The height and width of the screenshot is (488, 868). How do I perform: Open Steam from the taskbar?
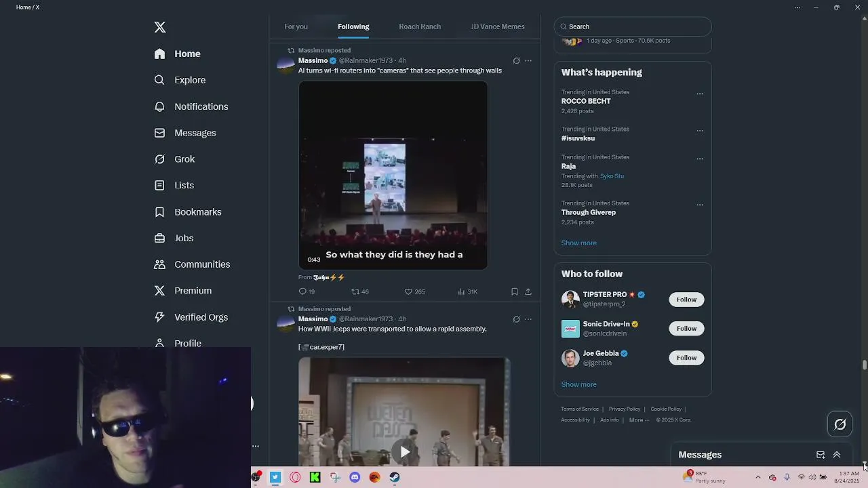tap(394, 477)
